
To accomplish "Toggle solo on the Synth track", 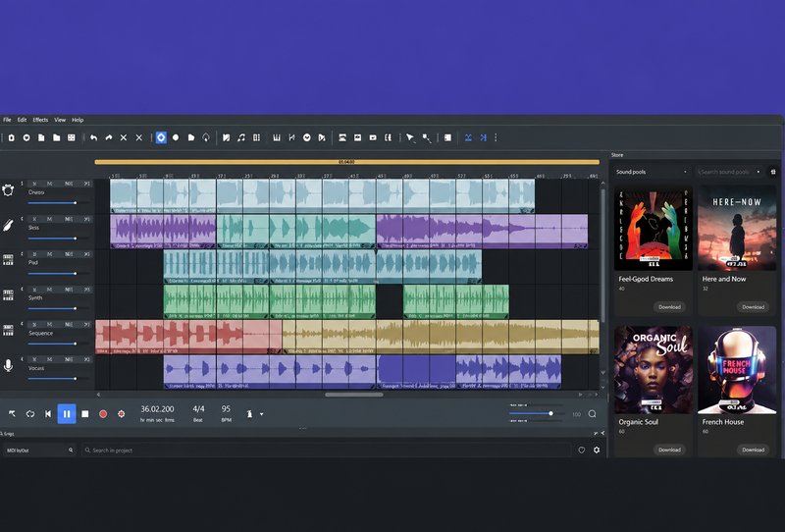I will coord(36,289).
